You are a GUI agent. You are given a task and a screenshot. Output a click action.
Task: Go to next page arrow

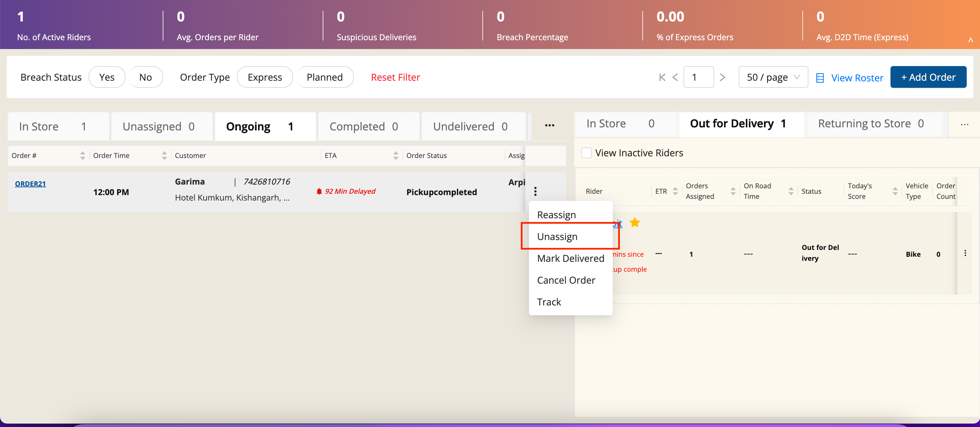coord(722,77)
